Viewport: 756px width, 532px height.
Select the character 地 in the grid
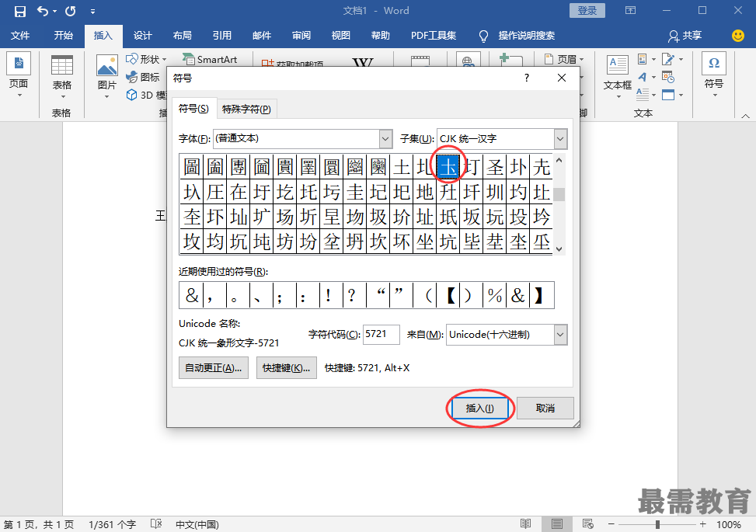[x=425, y=193]
